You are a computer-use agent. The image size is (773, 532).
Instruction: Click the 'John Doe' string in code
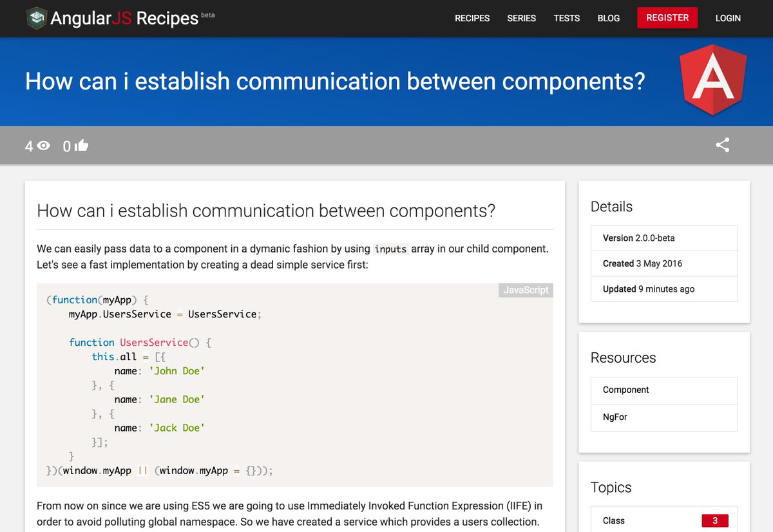[x=177, y=371]
